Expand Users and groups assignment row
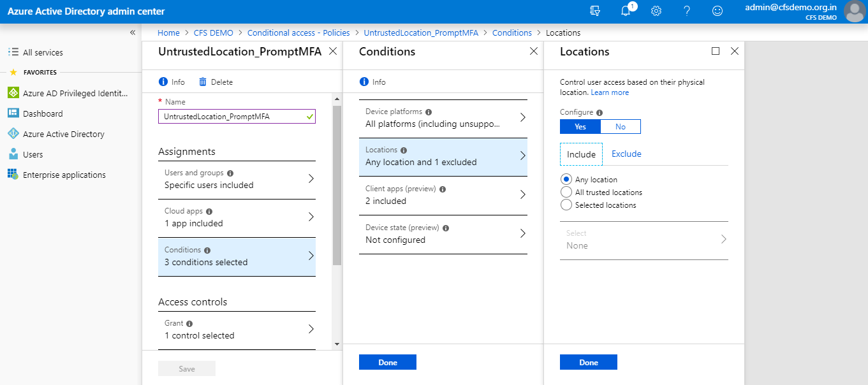This screenshot has height=385, width=868. tap(237, 180)
